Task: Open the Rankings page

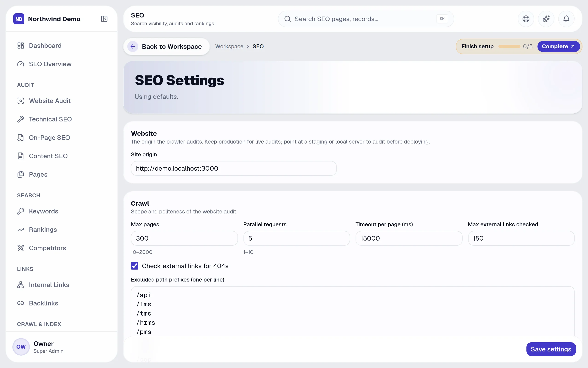Action: coord(62,230)
